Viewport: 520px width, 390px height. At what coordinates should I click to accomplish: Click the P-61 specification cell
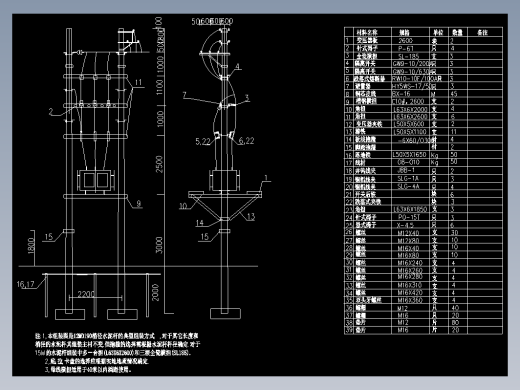tap(406, 48)
